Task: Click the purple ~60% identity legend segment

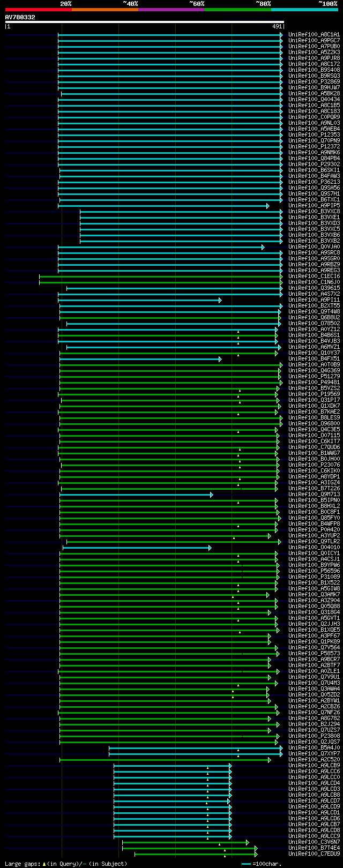Action: [171, 10]
